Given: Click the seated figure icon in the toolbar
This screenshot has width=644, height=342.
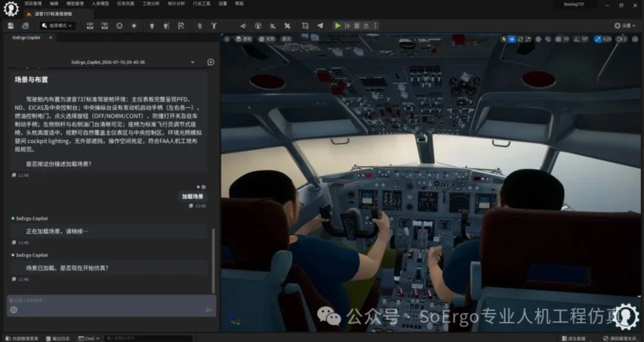Looking at the screenshot, I should point(273,26).
